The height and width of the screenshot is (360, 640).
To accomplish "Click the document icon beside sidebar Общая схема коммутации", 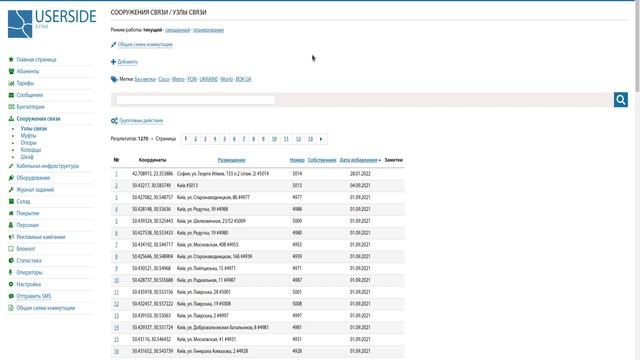I will click(11, 308).
